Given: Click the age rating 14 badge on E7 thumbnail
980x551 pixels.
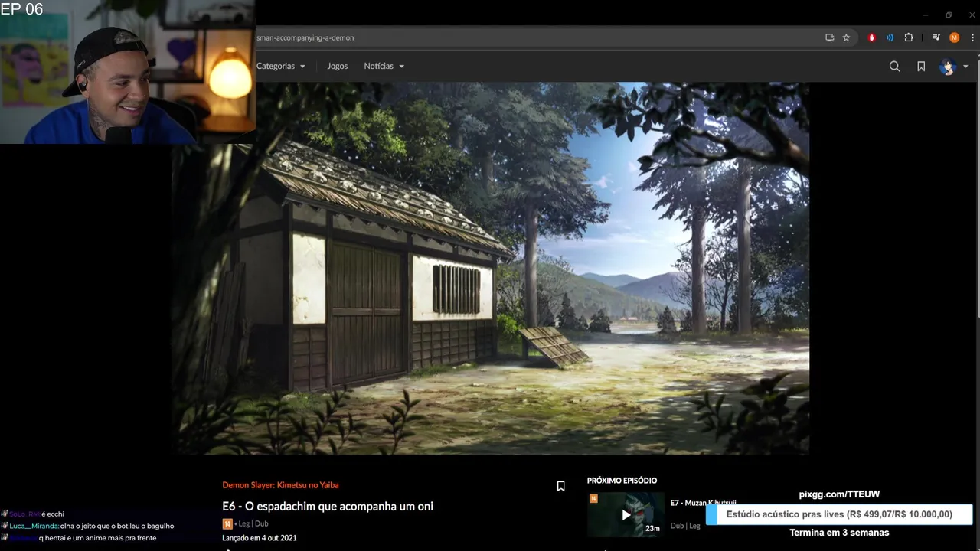Looking at the screenshot, I should 593,498.
